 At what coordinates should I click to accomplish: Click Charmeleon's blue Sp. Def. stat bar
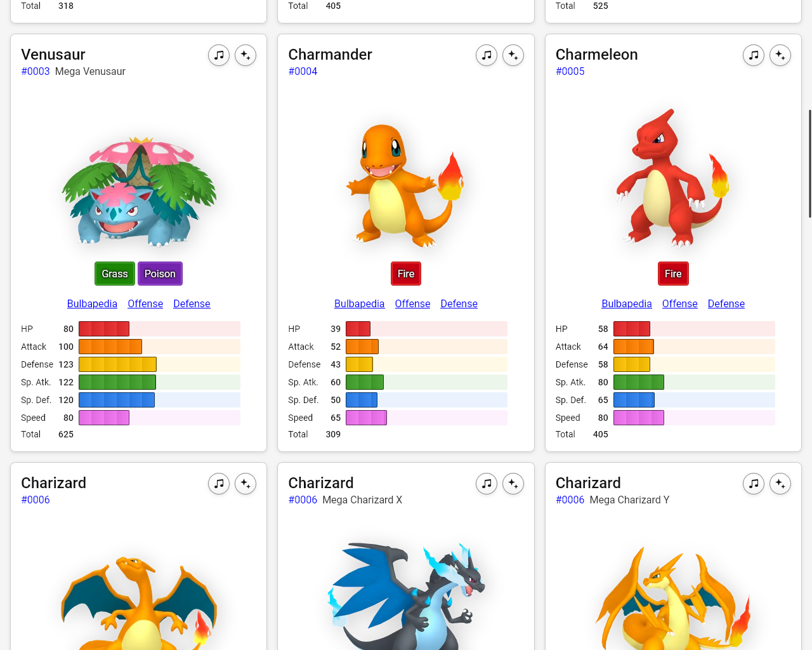(634, 400)
